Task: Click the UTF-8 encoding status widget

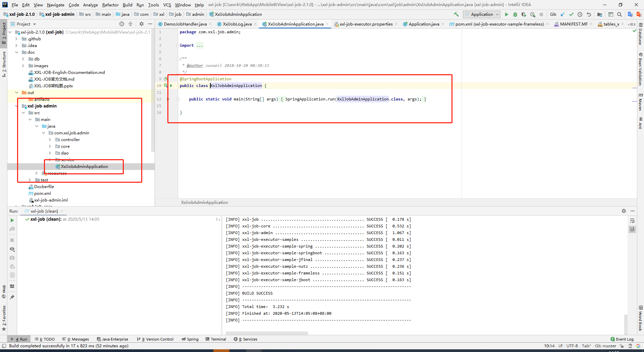Action: (x=572, y=346)
